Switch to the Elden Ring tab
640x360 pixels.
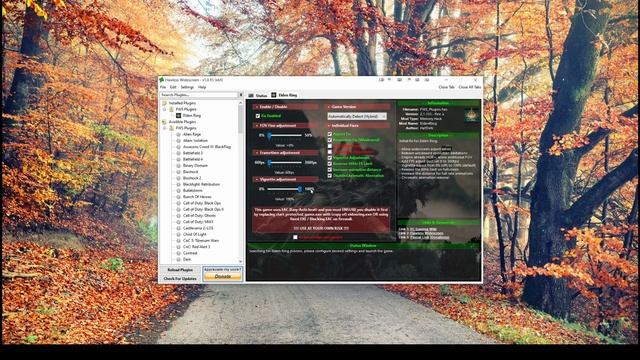284,95
